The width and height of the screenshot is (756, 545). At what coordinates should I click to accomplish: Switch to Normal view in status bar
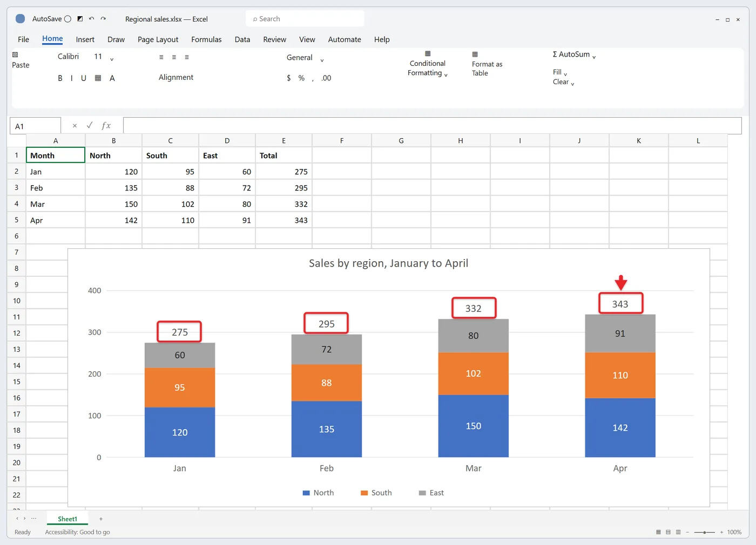pos(658,532)
